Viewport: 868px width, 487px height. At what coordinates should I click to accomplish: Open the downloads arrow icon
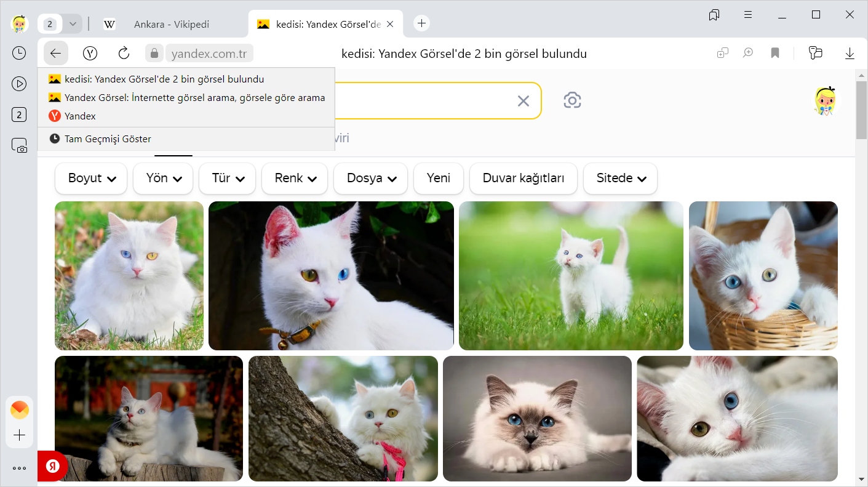(850, 54)
